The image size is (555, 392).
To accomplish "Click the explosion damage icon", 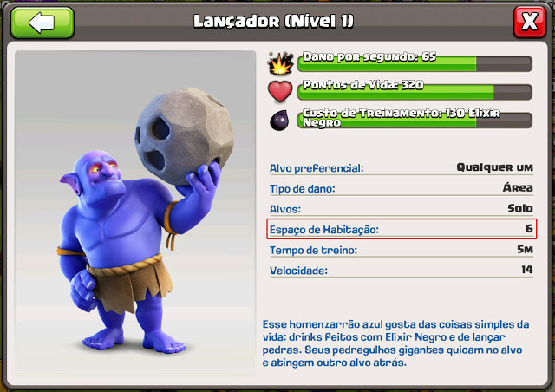I will (x=280, y=63).
